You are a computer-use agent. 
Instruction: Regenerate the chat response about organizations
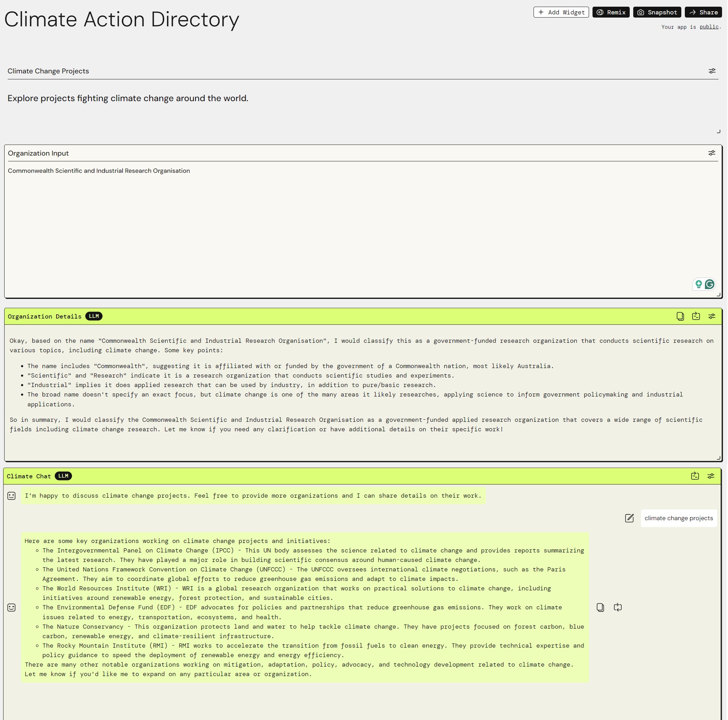click(617, 607)
